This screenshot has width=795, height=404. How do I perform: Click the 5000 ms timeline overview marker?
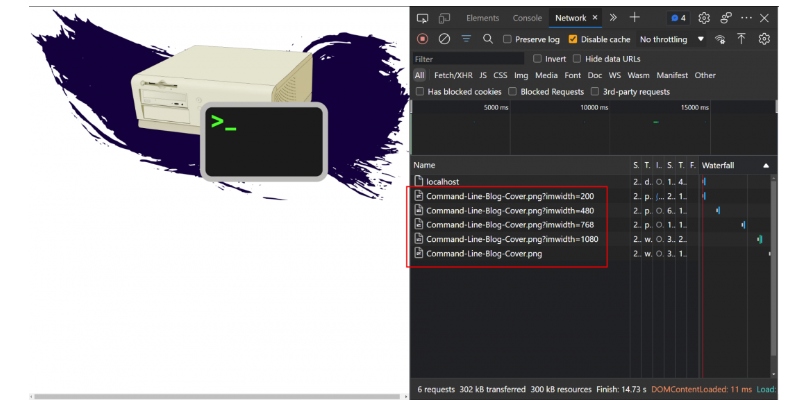click(x=495, y=107)
